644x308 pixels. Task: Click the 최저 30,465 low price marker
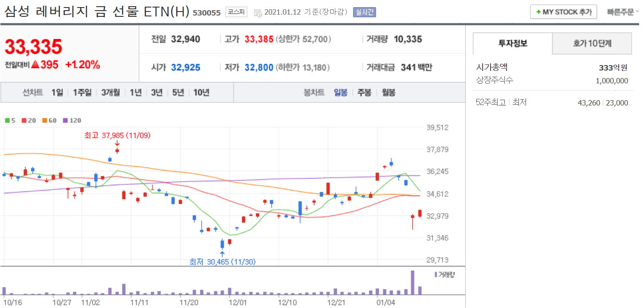click(x=222, y=262)
